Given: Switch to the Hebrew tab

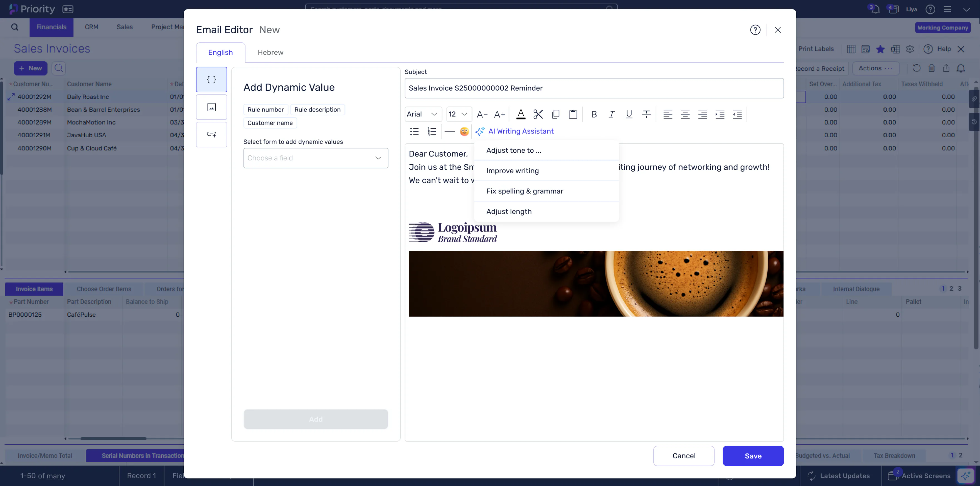Looking at the screenshot, I should point(270,52).
